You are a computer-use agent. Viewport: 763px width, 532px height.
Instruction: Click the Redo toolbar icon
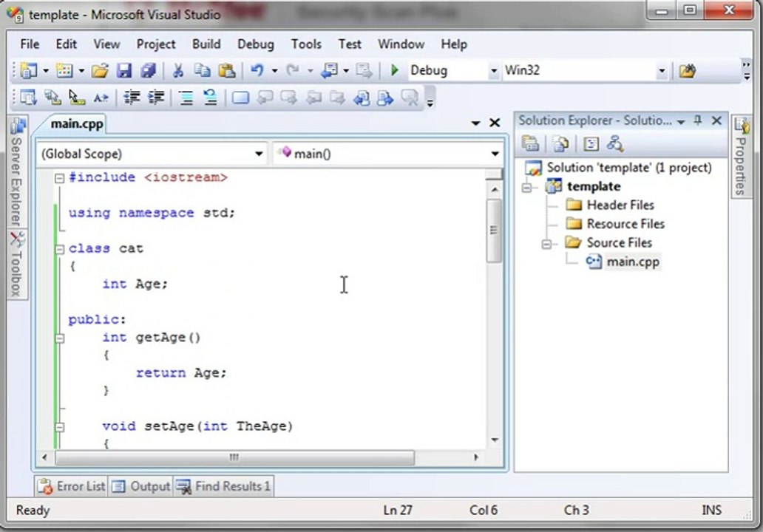point(293,71)
